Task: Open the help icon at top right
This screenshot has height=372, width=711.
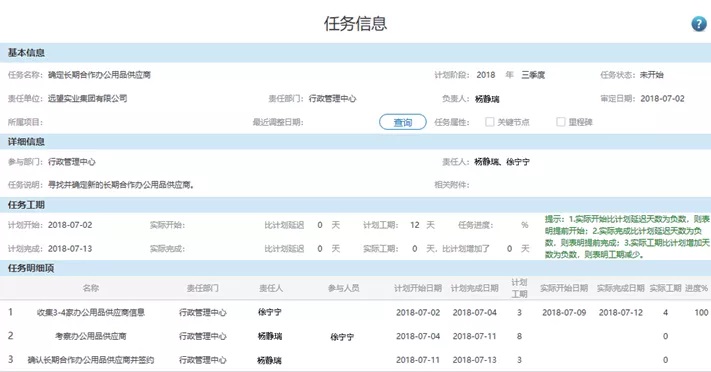Action: point(699,24)
